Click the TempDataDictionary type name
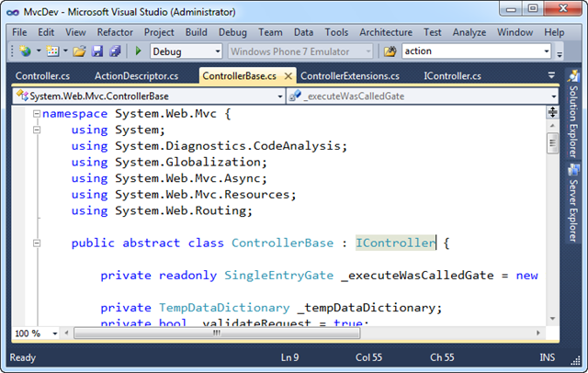This screenshot has height=373, width=588. tap(224, 308)
